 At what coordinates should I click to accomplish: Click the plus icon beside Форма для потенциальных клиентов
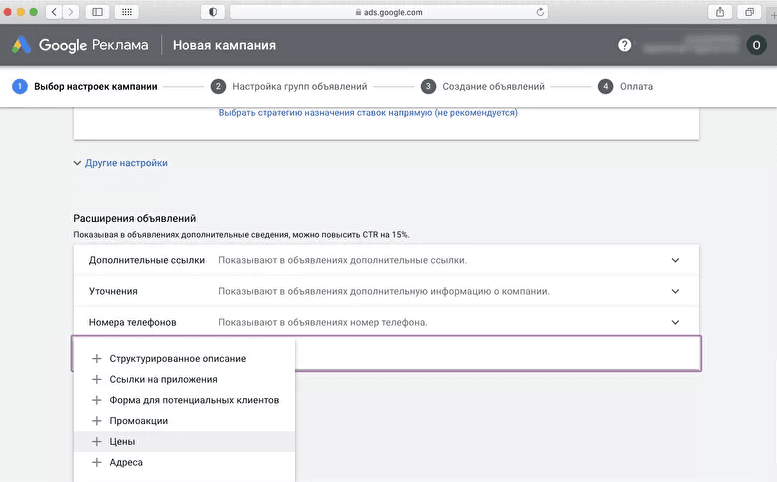coord(97,400)
